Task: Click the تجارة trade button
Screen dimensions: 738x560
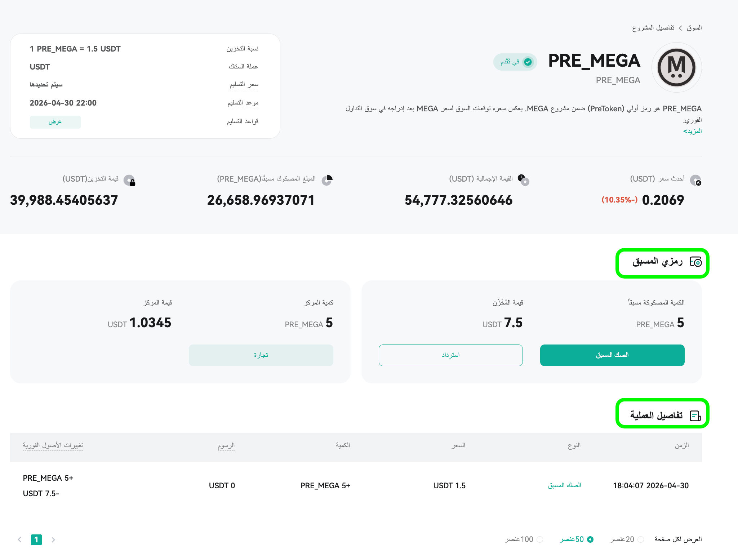Action: [x=261, y=355]
